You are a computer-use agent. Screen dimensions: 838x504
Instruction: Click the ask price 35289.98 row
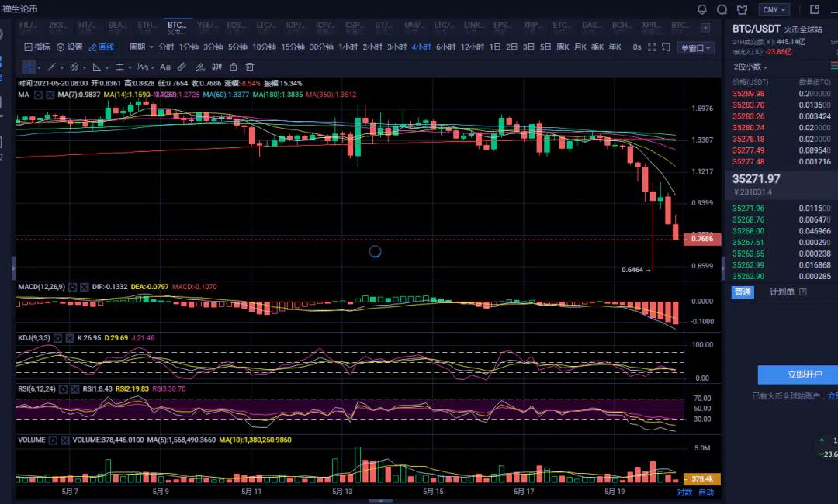[781, 94]
